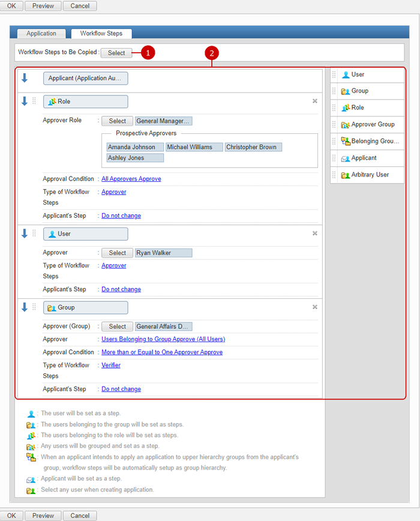Open More than or Equal to One Approver link
420x521 pixels.
[162, 352]
